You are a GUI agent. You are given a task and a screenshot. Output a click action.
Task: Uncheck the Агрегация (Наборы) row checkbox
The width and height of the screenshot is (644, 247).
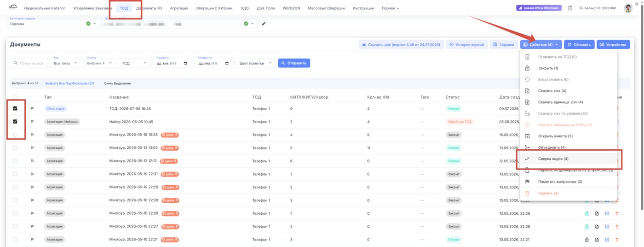[x=15, y=122]
